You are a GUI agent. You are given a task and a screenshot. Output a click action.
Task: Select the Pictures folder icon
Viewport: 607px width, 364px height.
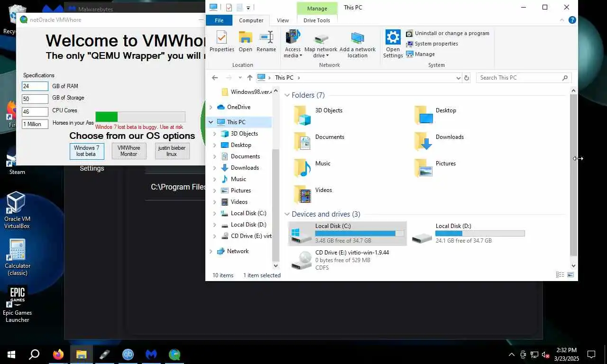coord(423,168)
